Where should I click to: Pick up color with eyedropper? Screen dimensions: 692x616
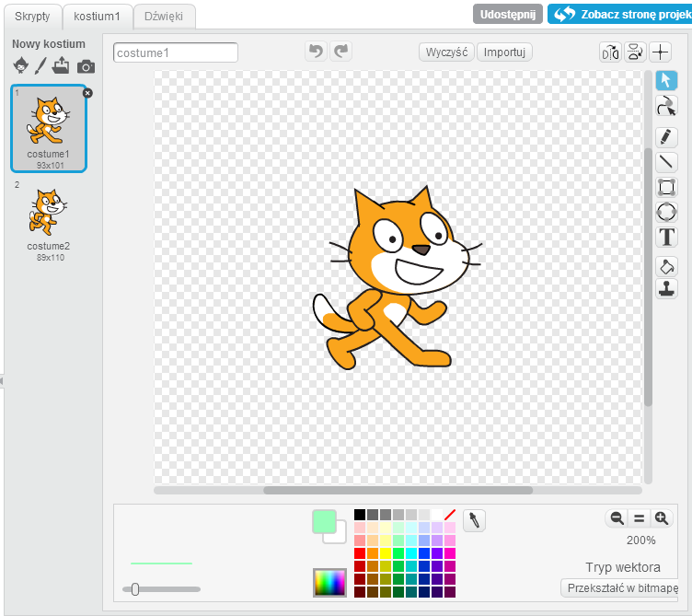coord(474,520)
